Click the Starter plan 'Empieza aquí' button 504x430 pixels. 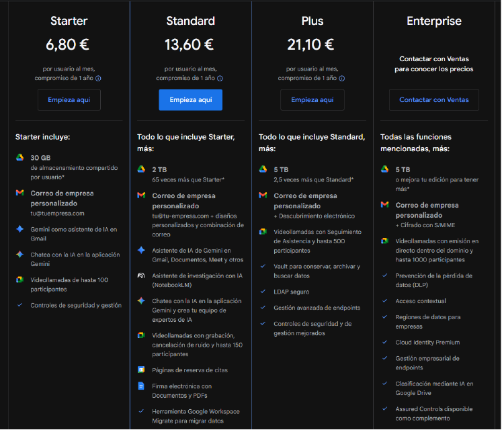pos(69,100)
